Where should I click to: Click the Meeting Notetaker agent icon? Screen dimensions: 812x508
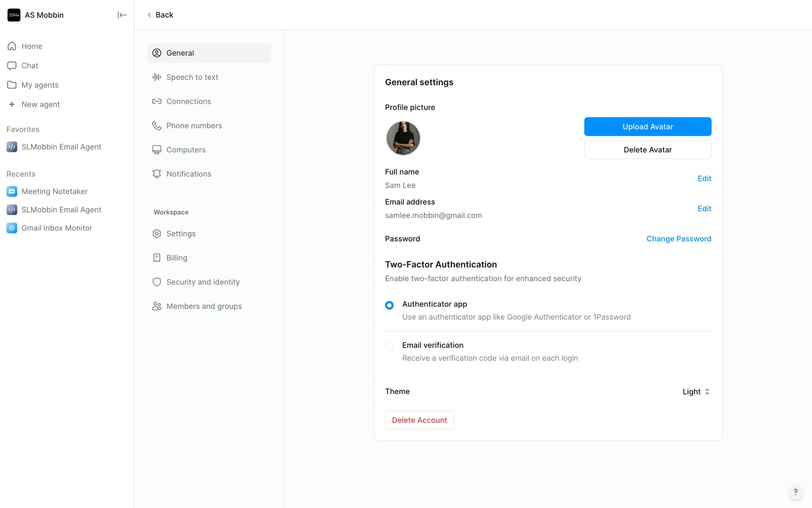(x=12, y=191)
